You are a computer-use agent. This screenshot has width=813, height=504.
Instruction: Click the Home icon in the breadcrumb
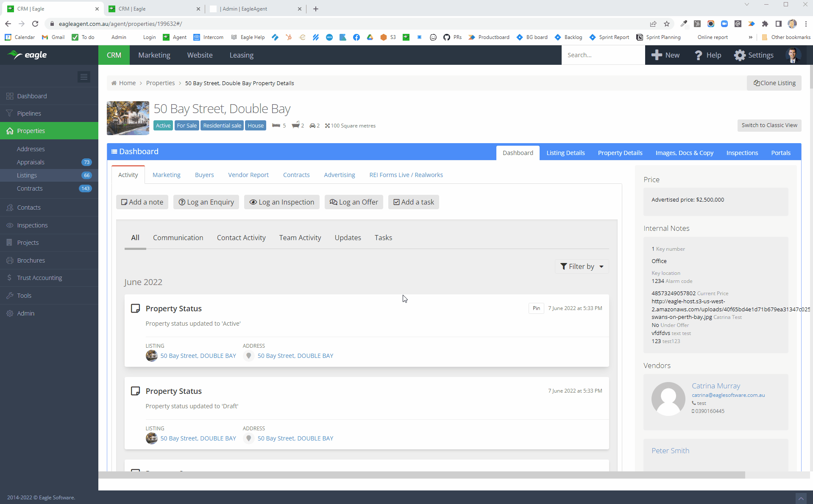point(114,83)
